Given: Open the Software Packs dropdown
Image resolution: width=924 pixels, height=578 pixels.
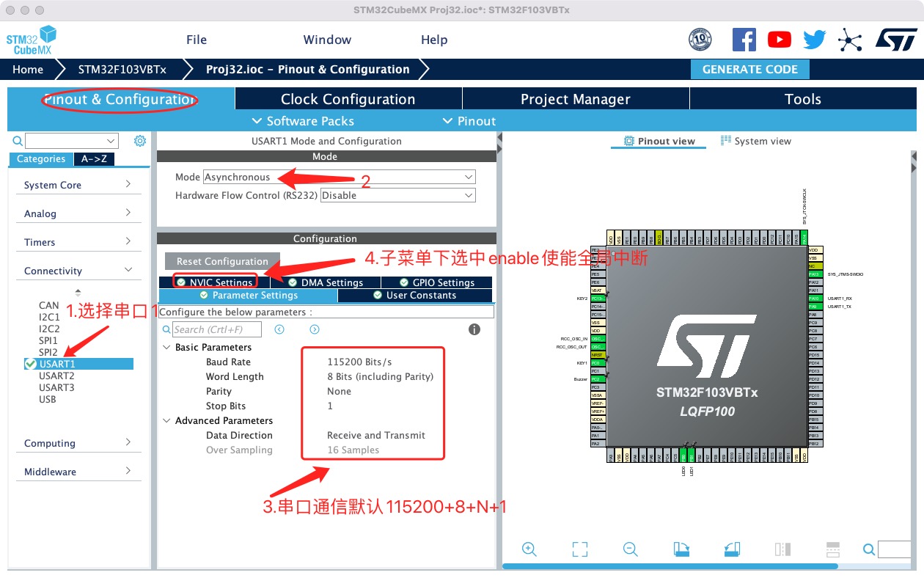Looking at the screenshot, I should (303, 121).
